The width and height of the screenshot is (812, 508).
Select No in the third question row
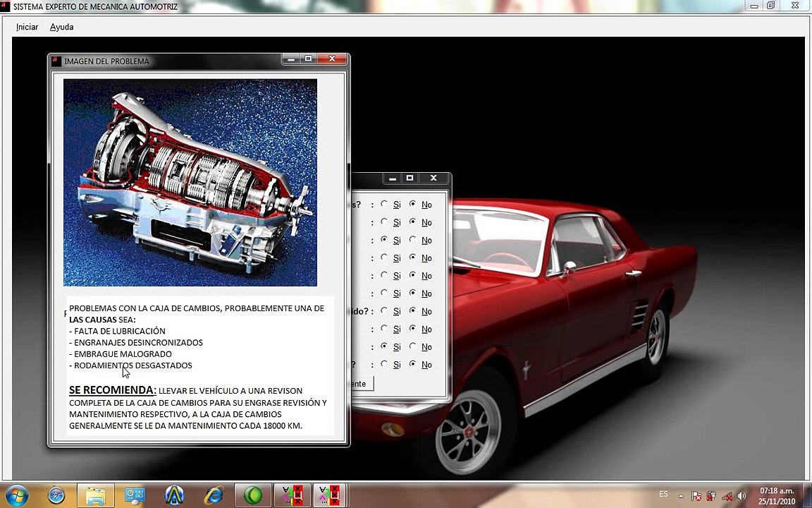pos(413,240)
